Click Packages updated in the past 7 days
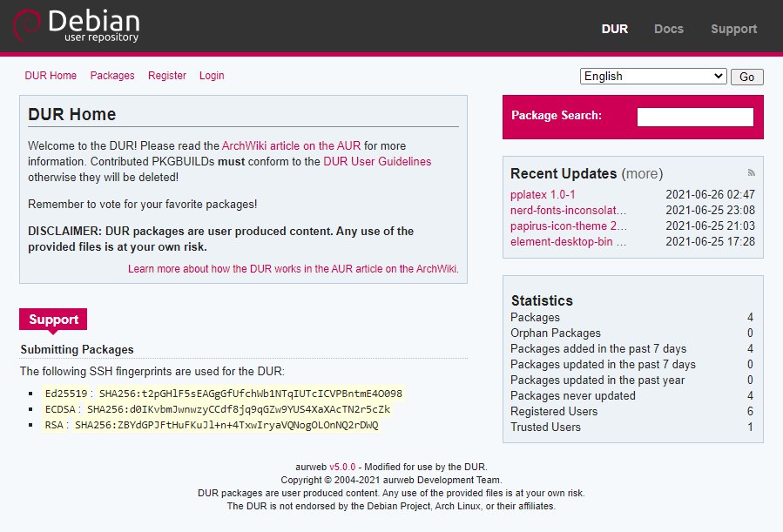Screen dimensions: 783x532 [631, 364]
